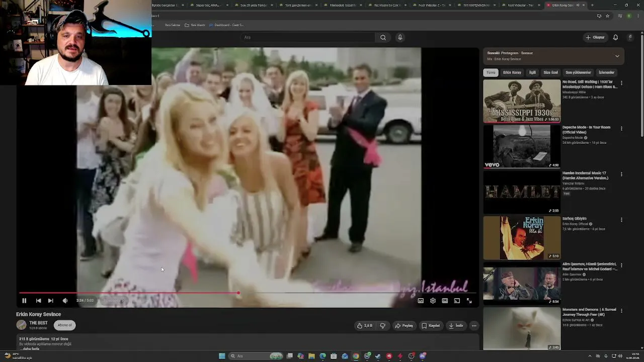Open Steam from the taskbar
Screen dimensions: 644x362
tap(378, 356)
